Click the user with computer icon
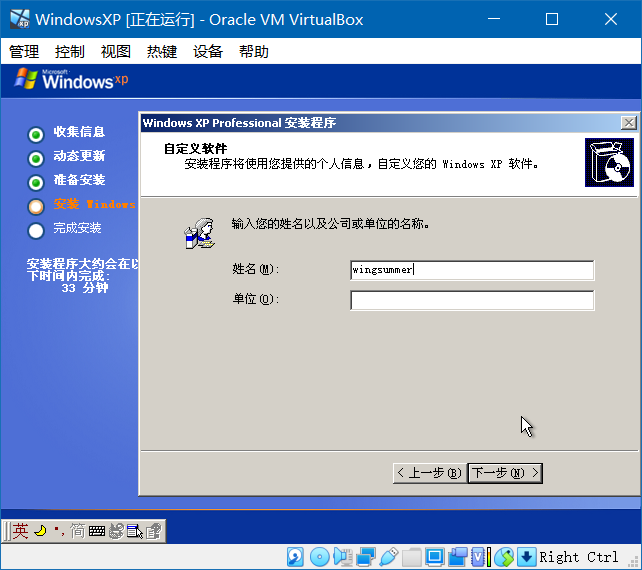Viewport: 642px width, 570px height. tap(200, 233)
